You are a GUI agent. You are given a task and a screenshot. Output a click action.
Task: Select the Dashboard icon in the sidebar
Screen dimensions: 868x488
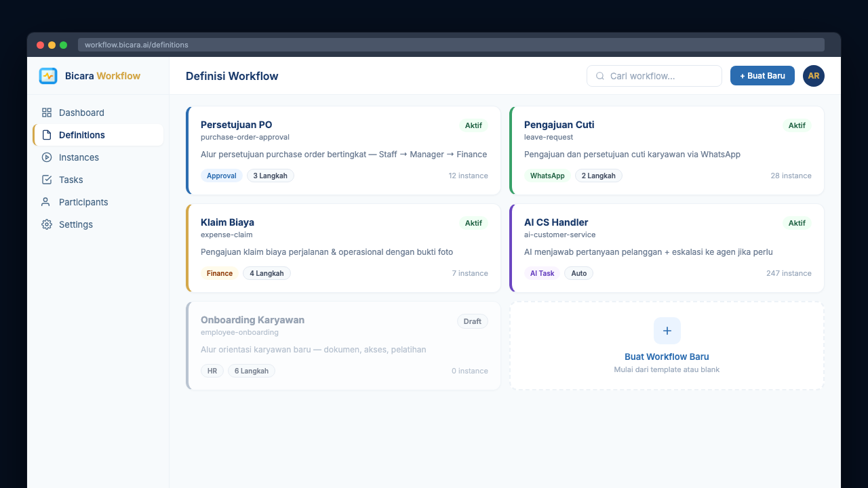(x=47, y=113)
